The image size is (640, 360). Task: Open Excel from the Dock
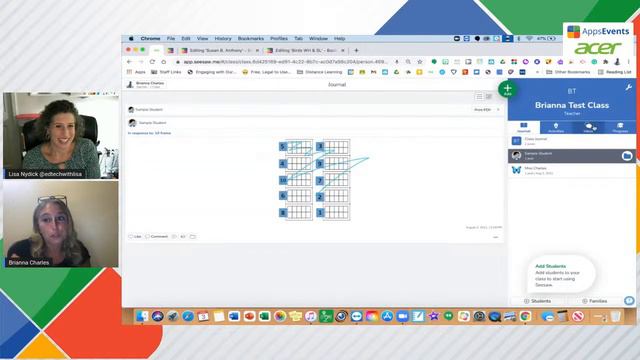click(x=264, y=316)
